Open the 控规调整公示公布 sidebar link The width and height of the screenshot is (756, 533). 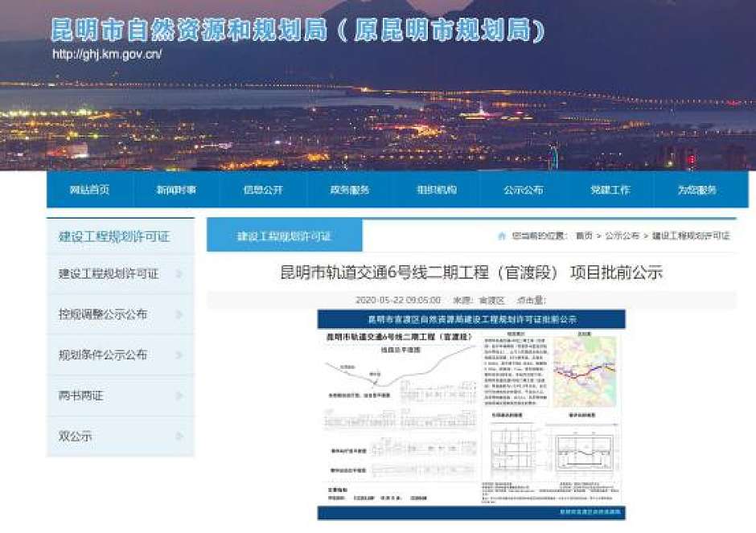[103, 315]
